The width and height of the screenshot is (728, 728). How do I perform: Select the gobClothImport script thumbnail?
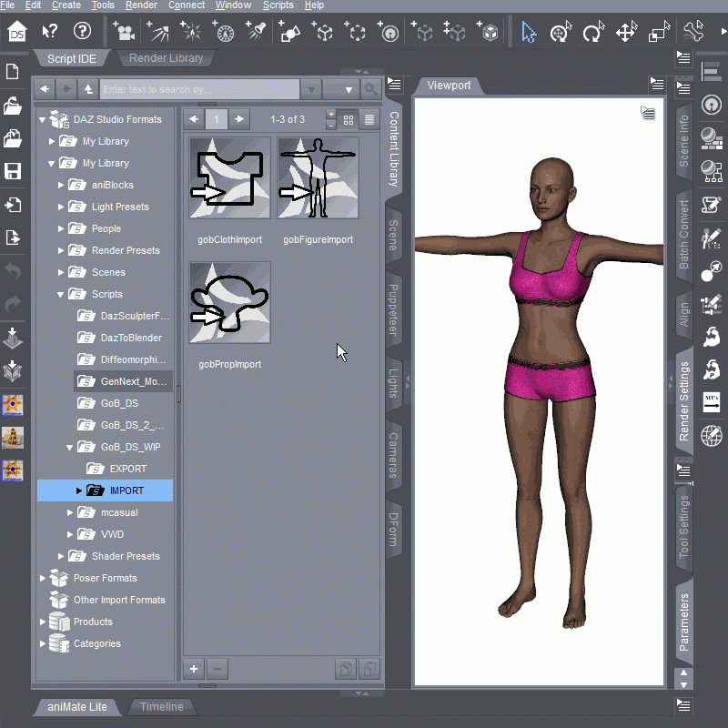230,177
